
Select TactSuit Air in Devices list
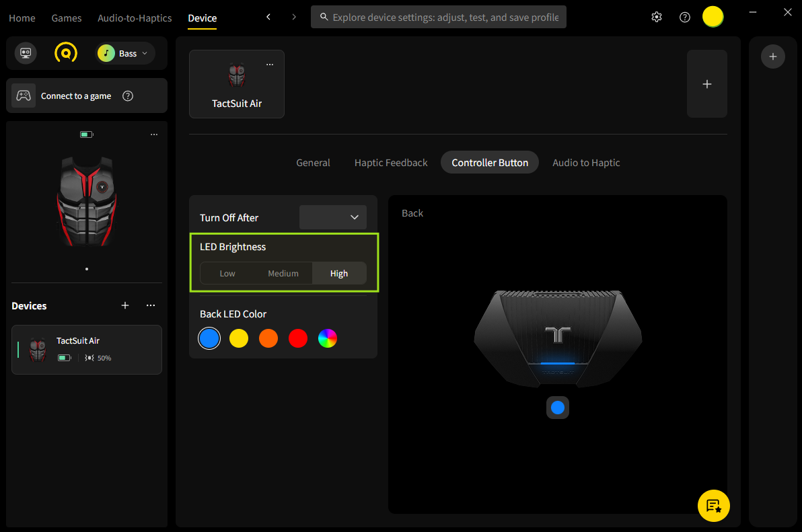[86, 350]
